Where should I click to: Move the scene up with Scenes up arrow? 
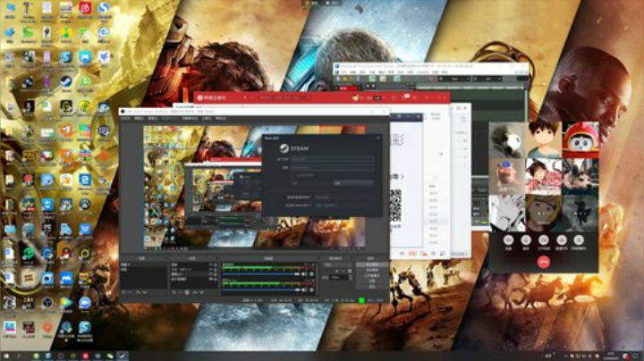pos(138,292)
